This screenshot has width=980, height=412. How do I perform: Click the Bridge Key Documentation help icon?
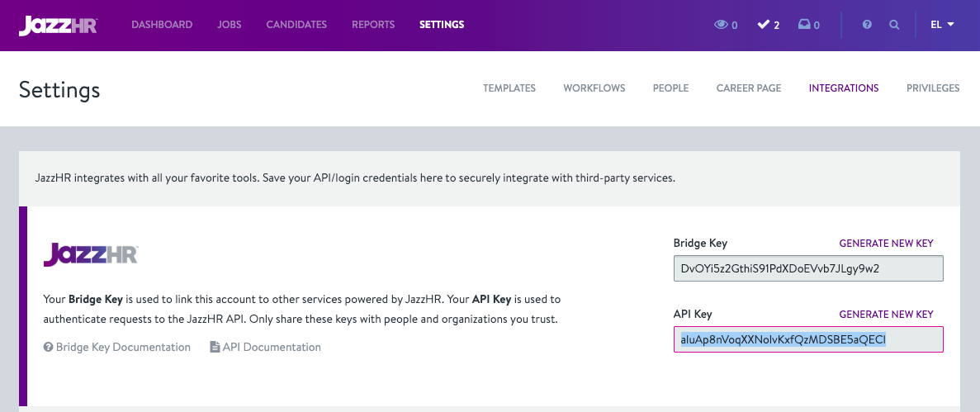49,348
